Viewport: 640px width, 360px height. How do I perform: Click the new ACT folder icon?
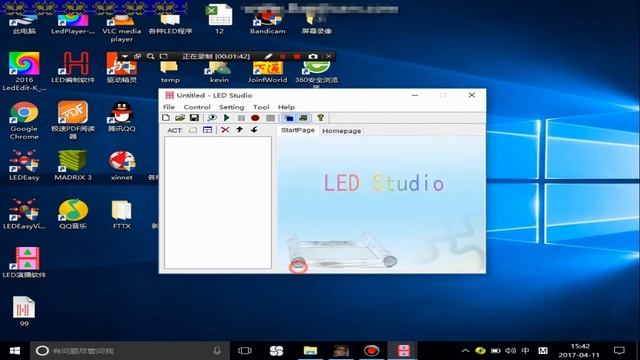pyautogui.click(x=193, y=130)
